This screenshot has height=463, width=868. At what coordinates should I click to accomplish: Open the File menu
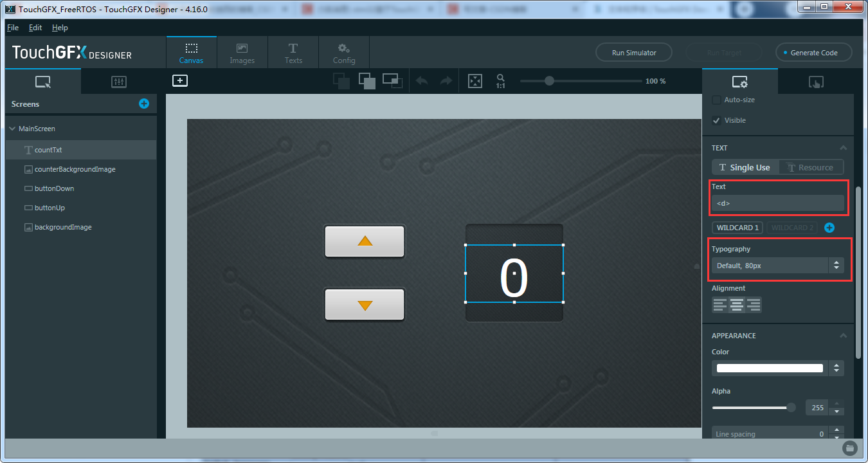pyautogui.click(x=12, y=28)
